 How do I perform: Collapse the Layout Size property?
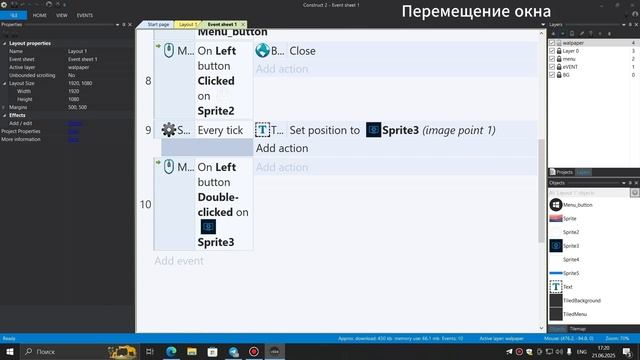click(x=4, y=83)
